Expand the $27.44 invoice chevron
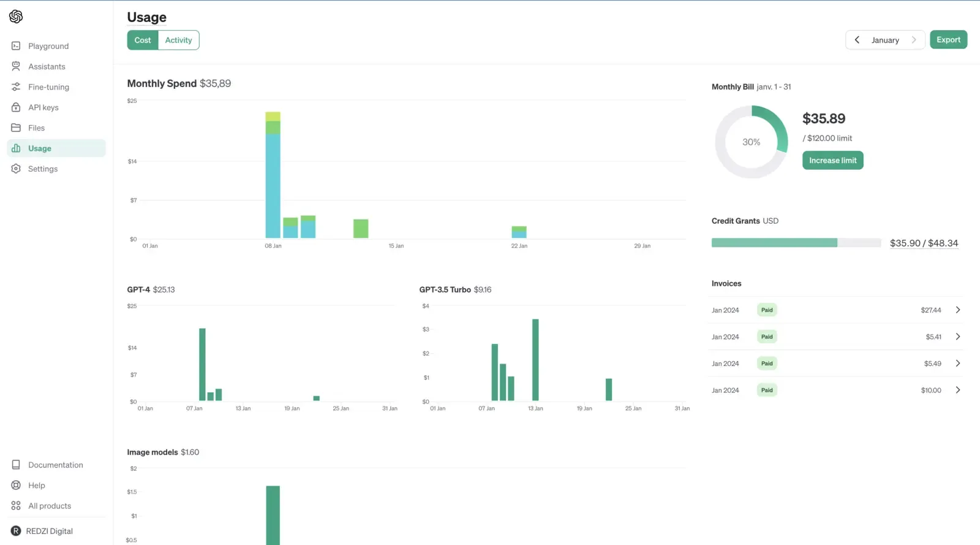The width and height of the screenshot is (980, 545). (958, 310)
